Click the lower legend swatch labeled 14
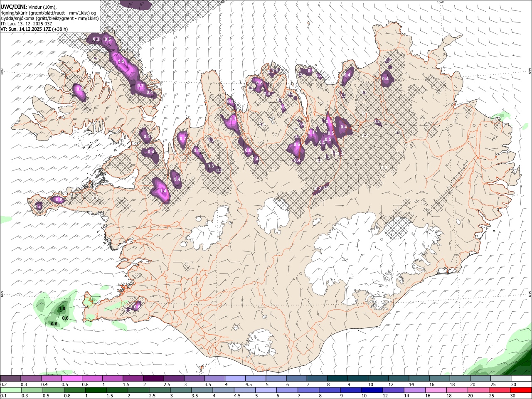Image resolution: width=532 pixels, height=399 pixels. [415, 390]
